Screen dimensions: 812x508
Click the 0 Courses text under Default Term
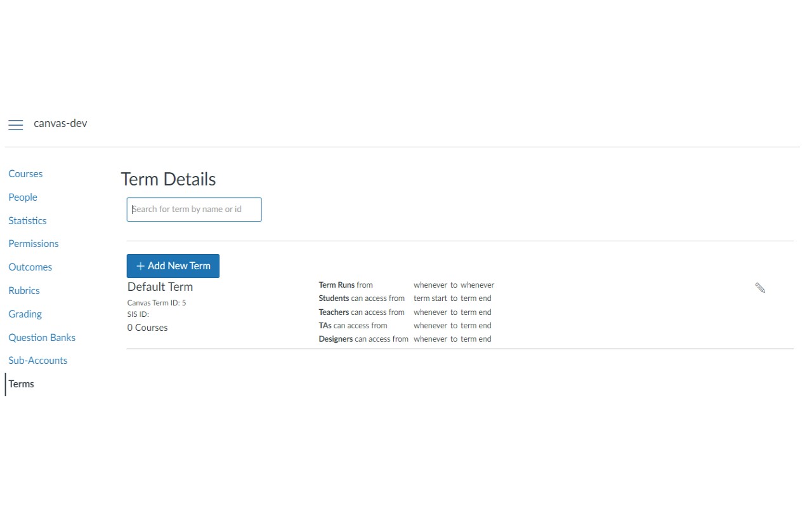click(147, 327)
